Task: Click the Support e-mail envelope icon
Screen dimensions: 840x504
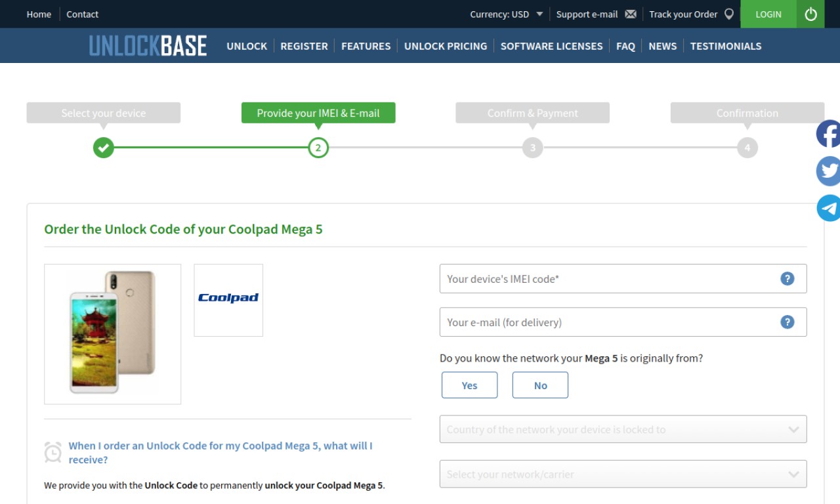Action: [x=631, y=14]
